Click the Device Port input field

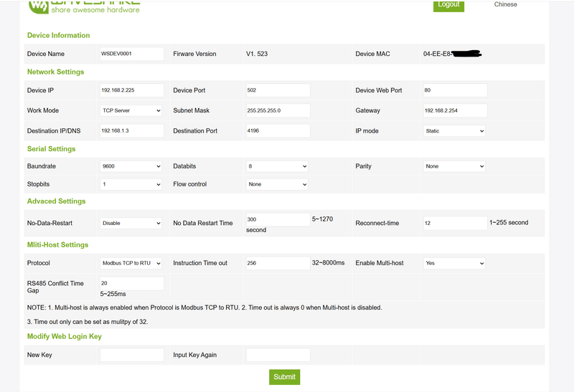click(278, 90)
